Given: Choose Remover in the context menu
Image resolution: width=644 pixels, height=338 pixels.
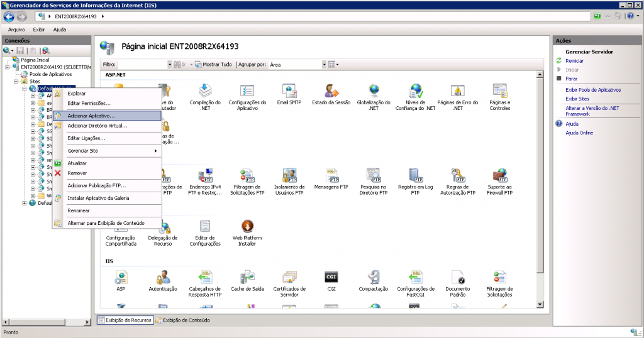Looking at the screenshot, I should (107, 173).
